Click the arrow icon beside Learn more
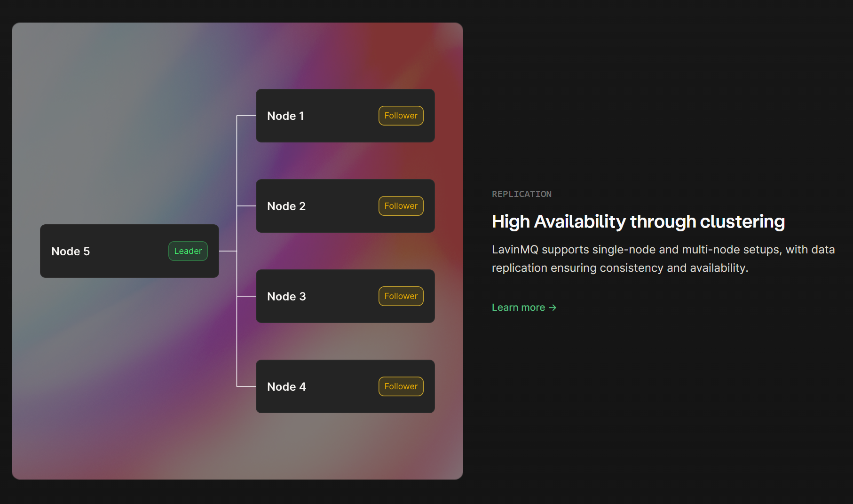 point(553,307)
